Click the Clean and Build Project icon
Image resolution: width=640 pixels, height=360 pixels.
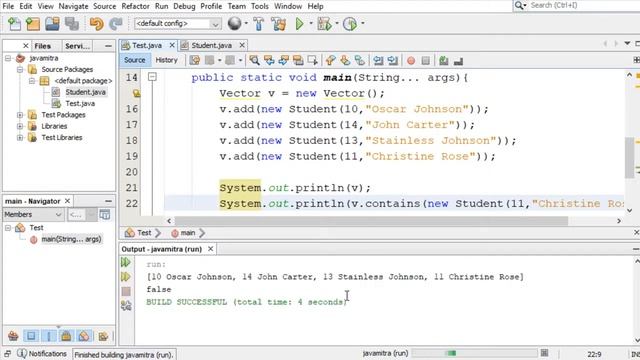[279, 24]
